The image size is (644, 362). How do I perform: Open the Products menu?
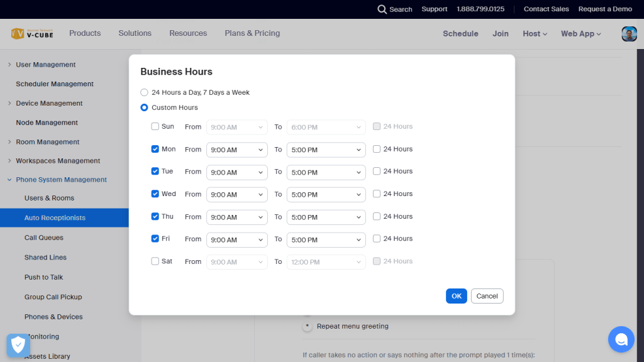pyautogui.click(x=85, y=33)
